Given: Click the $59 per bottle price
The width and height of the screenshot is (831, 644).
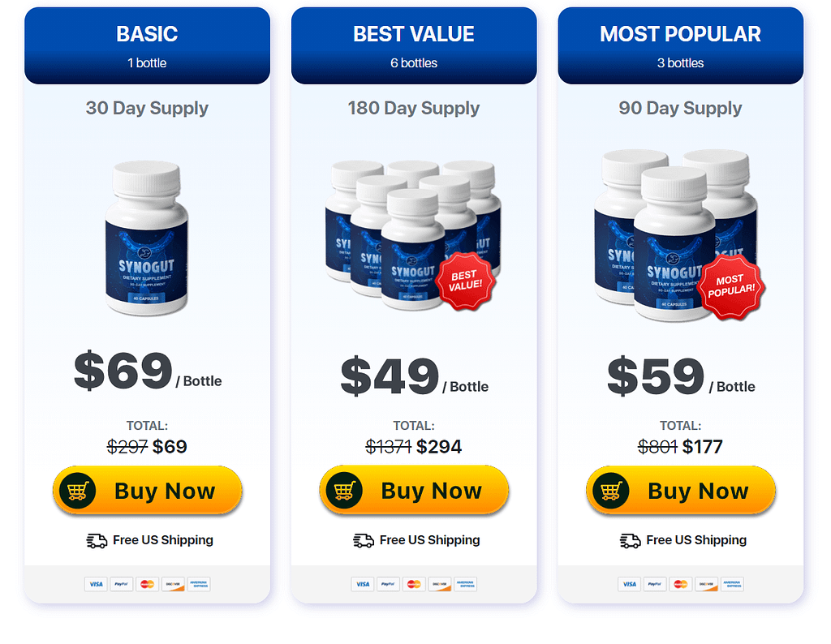Looking at the screenshot, I should 681,376.
